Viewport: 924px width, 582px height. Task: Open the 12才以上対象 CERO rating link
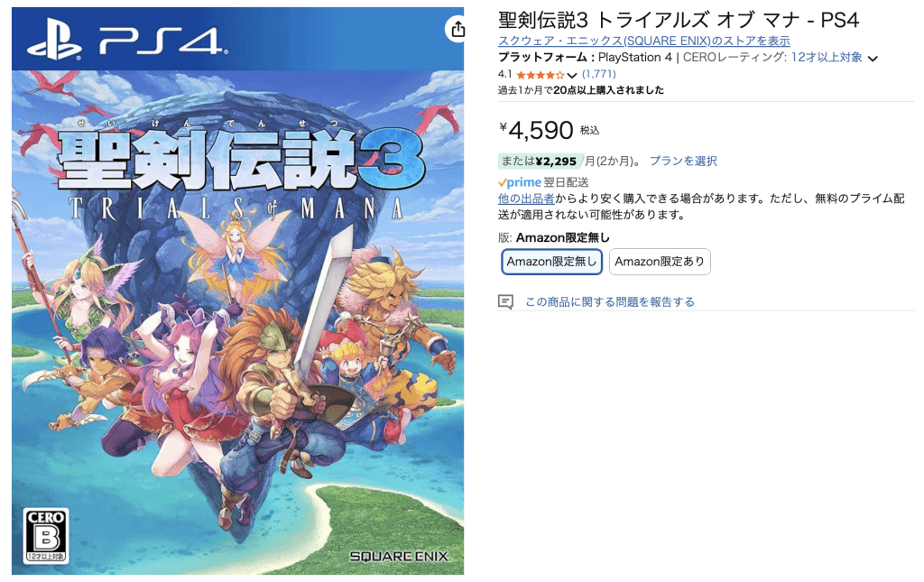(x=827, y=57)
